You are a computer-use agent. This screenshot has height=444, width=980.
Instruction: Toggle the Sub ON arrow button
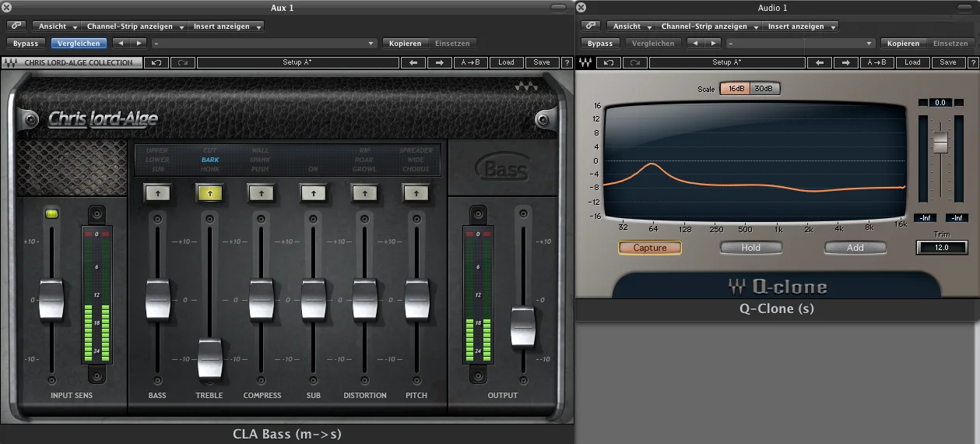click(313, 192)
